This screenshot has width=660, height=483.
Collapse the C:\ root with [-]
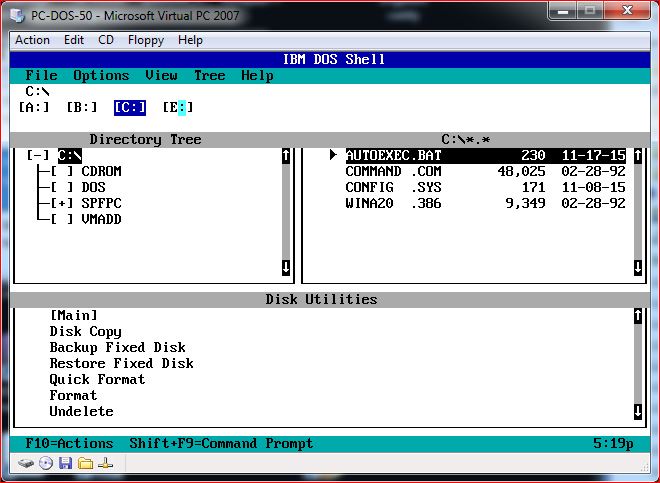coord(38,155)
